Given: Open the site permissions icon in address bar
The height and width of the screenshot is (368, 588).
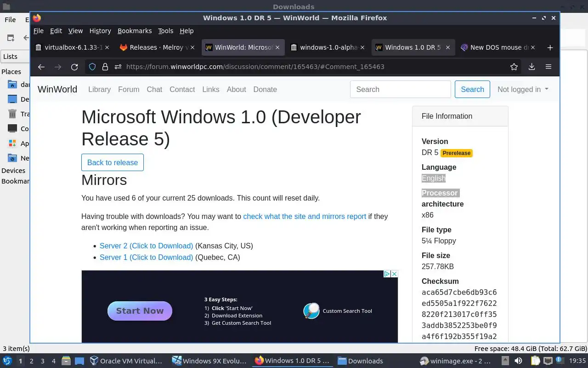Looking at the screenshot, I should (118, 67).
